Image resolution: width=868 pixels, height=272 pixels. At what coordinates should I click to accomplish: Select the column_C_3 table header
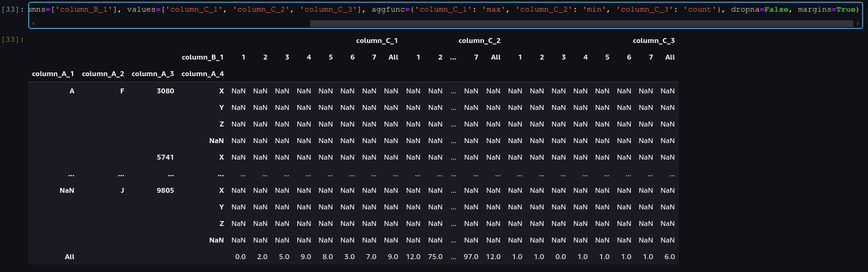click(654, 41)
